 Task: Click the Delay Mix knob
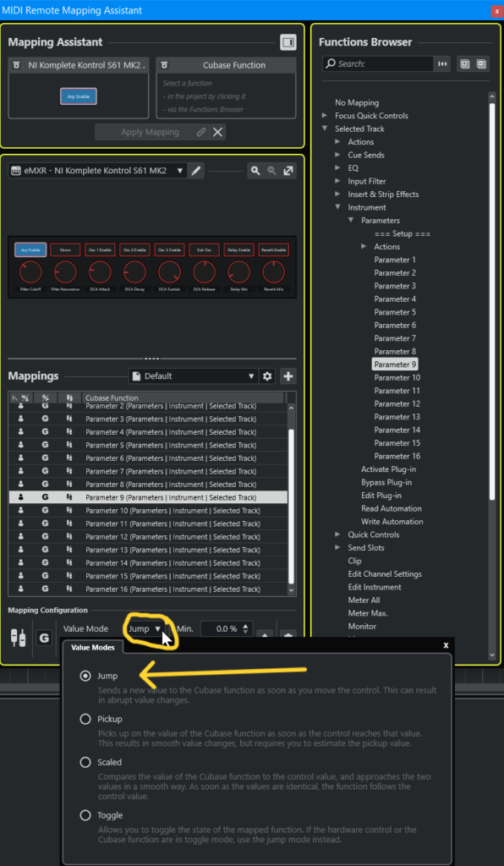click(x=239, y=272)
